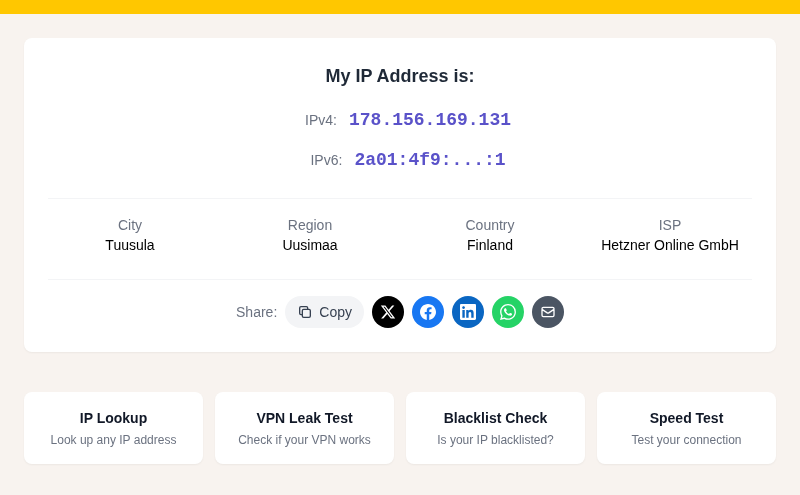Viewport: 800px width, 495px height.
Task: Share IP via Facebook icon
Action: click(x=428, y=312)
